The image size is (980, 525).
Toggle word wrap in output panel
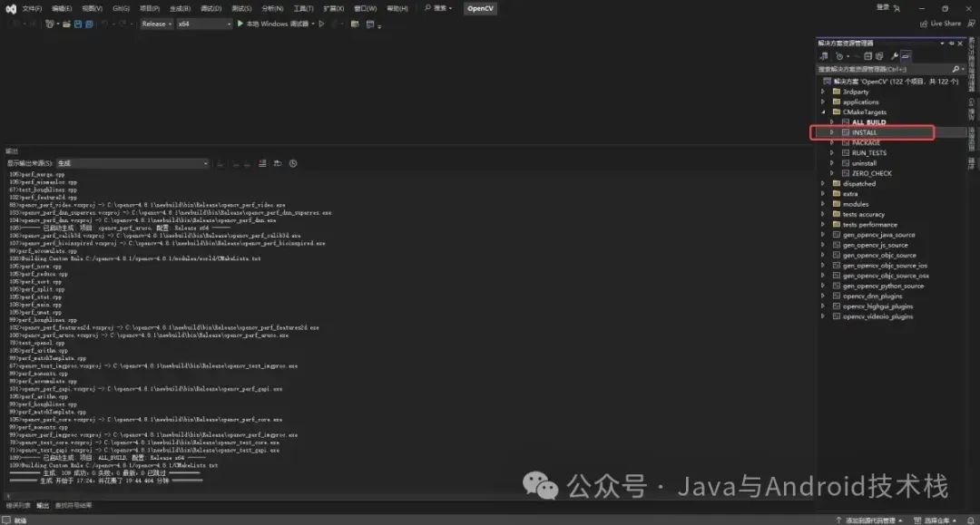pos(278,163)
